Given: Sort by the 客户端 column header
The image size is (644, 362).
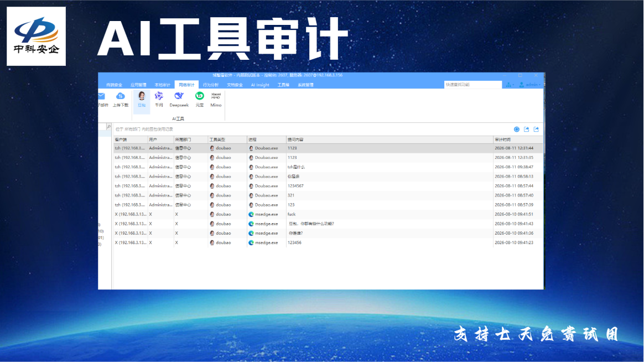Looking at the screenshot, I should click(x=130, y=139).
